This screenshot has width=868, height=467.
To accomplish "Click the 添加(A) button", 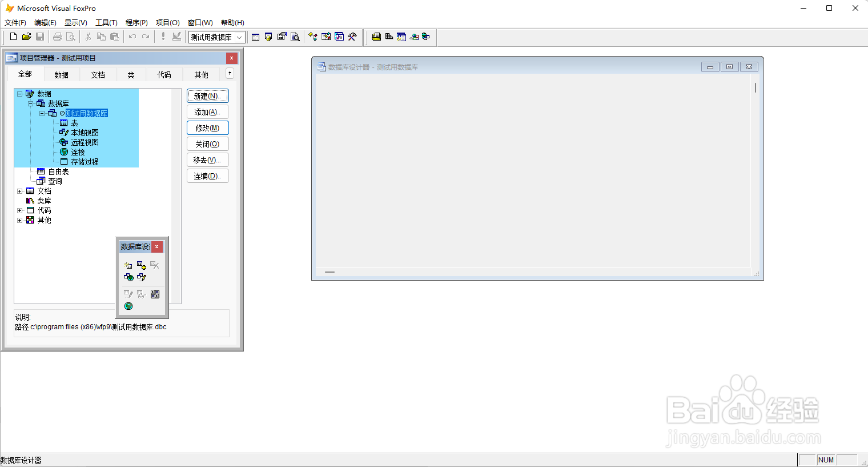I will point(208,112).
